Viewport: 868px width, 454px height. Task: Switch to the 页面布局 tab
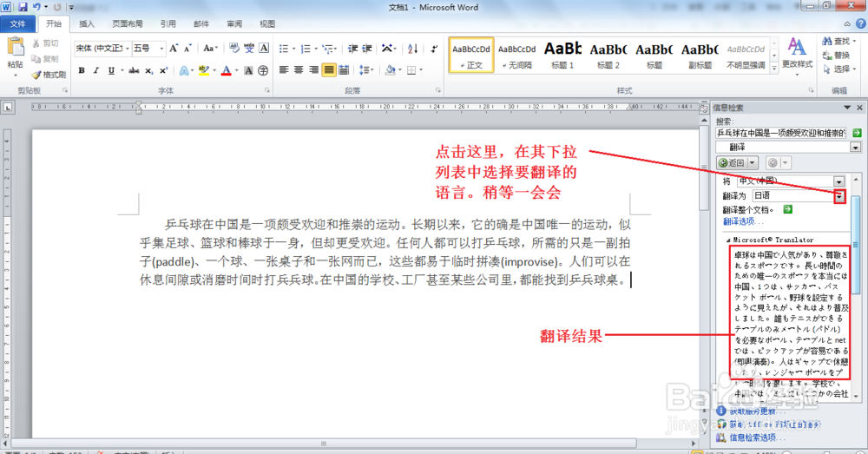pos(128,23)
